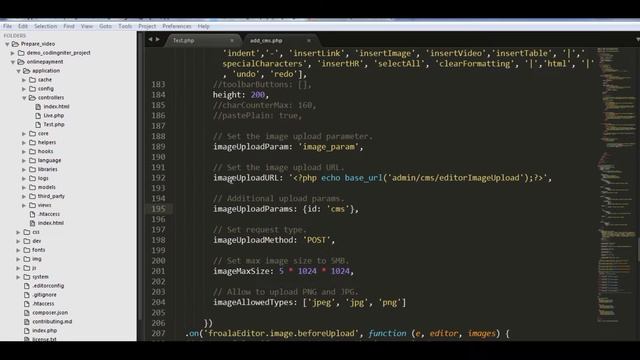Click the FOLDERS sidebar header

[15, 36]
